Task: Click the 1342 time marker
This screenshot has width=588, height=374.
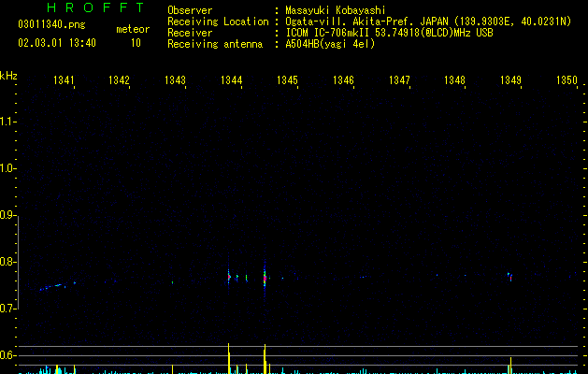Action: pos(120,79)
